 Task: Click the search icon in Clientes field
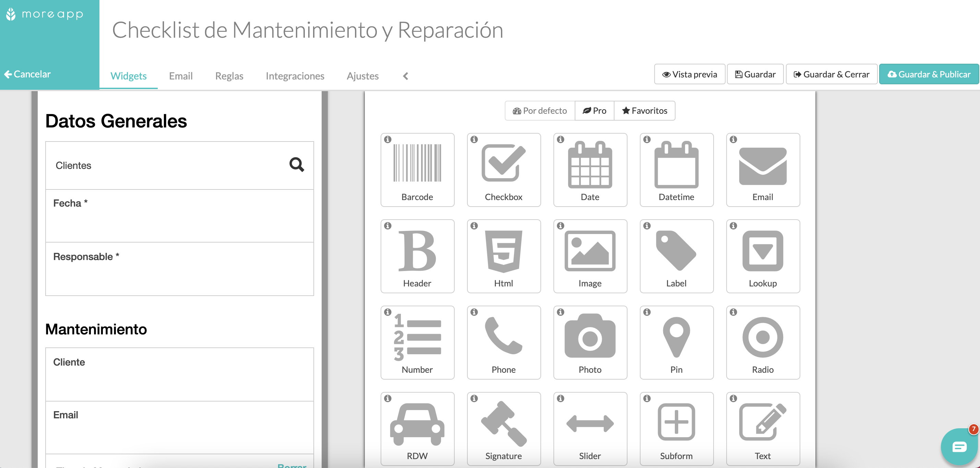296,164
